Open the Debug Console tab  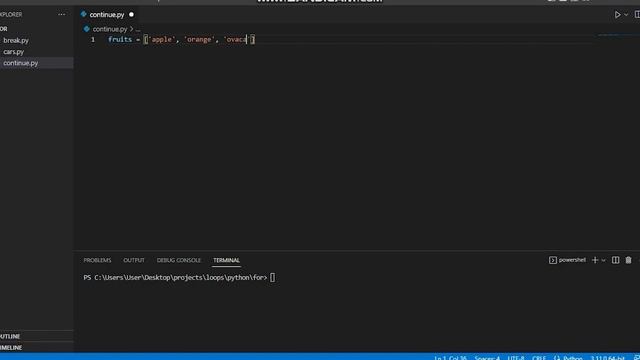coord(179,260)
